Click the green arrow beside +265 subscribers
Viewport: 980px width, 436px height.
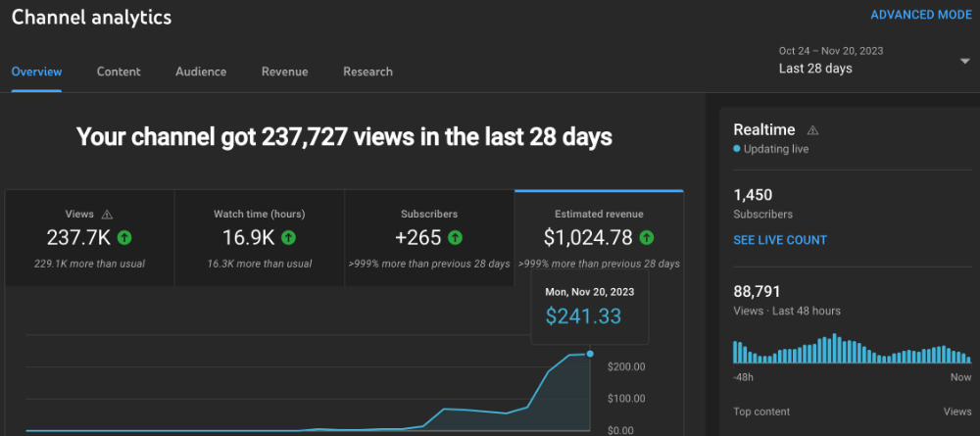[x=453, y=237]
